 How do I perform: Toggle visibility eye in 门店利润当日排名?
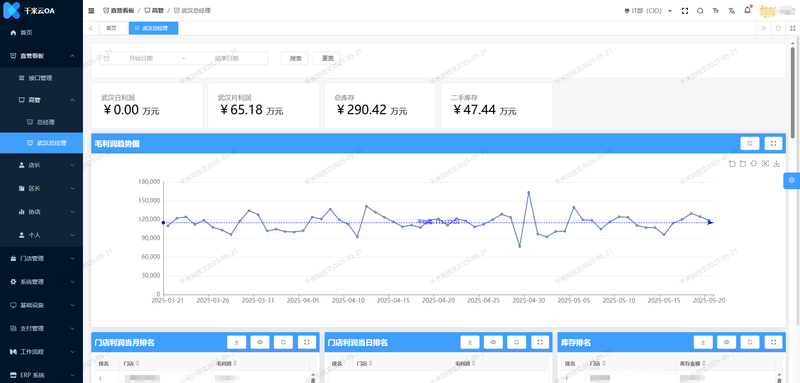click(493, 343)
